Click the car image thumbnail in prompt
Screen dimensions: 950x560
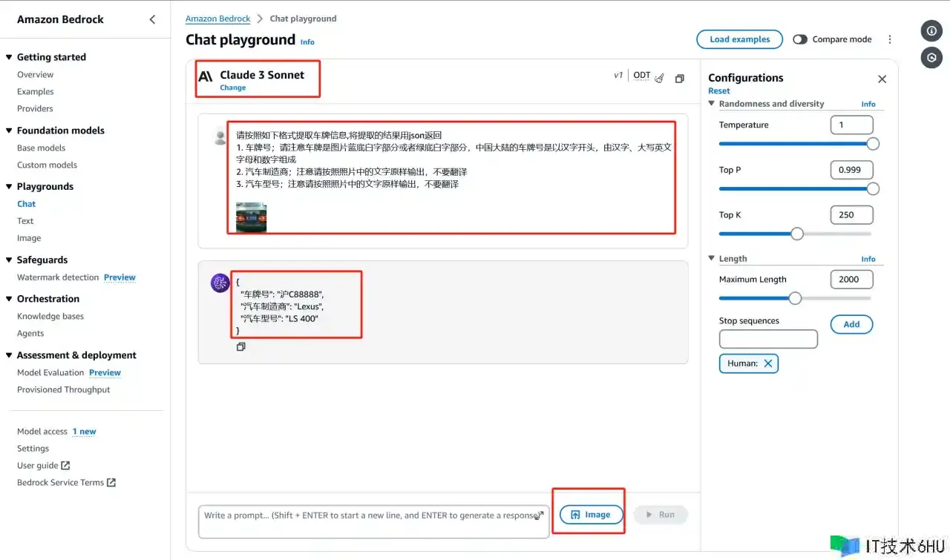tap(251, 217)
